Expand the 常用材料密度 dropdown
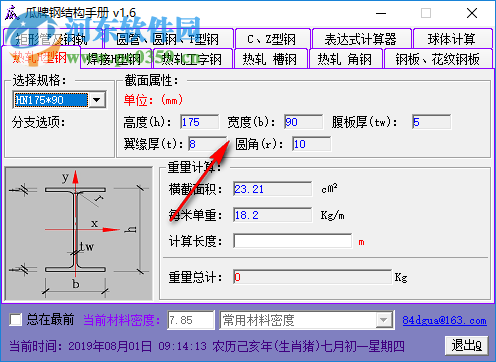 click(x=383, y=320)
